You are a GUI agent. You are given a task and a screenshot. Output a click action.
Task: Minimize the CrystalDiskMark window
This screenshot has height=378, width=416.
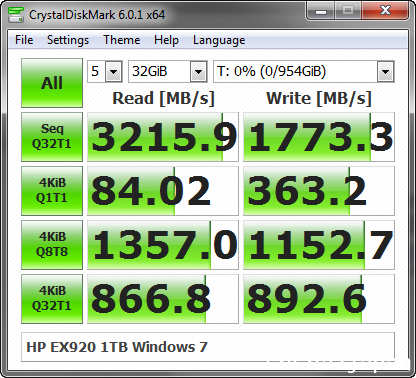(321, 11)
